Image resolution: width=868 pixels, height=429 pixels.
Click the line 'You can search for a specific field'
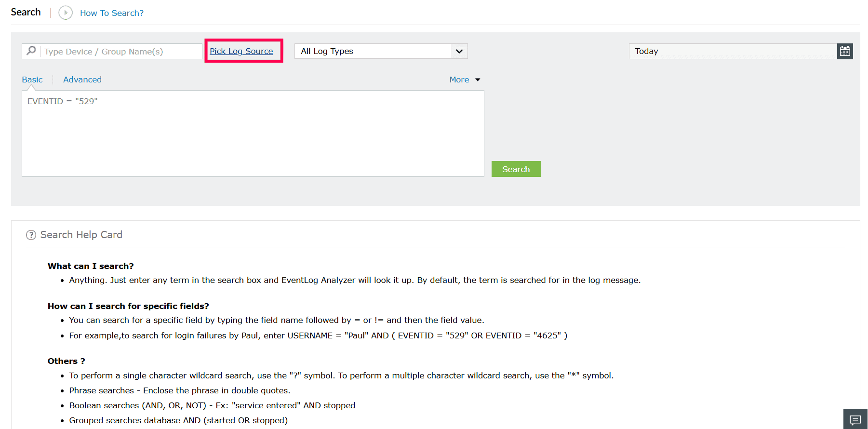point(277,320)
